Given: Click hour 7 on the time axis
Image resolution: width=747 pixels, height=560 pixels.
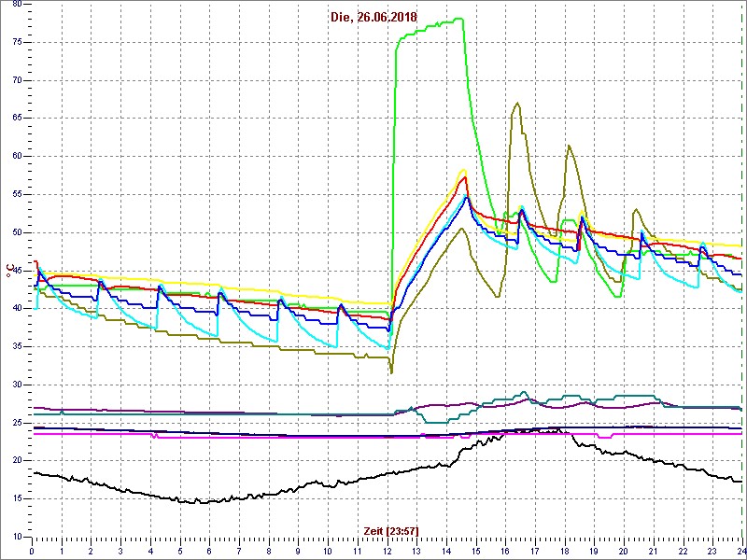Looking at the screenshot, I should pyautogui.click(x=239, y=551).
